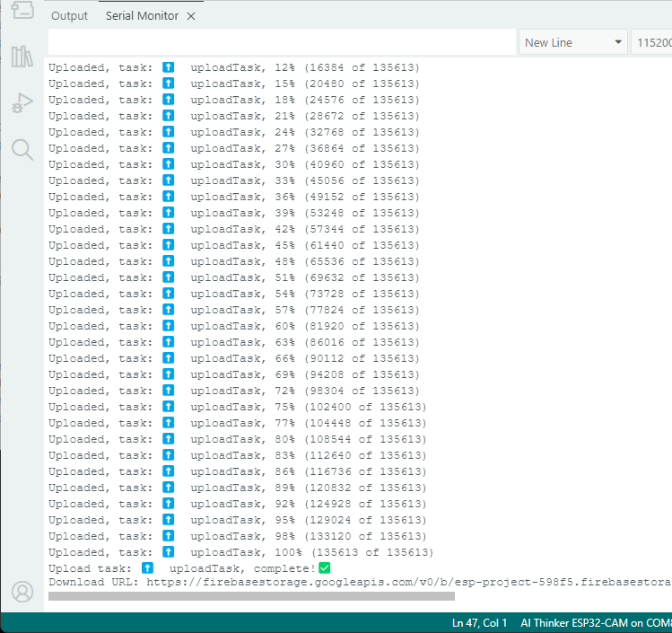Viewport: 672px width, 633px height.
Task: Click the blue arrow beside 'Upload task:'
Action: (x=147, y=568)
